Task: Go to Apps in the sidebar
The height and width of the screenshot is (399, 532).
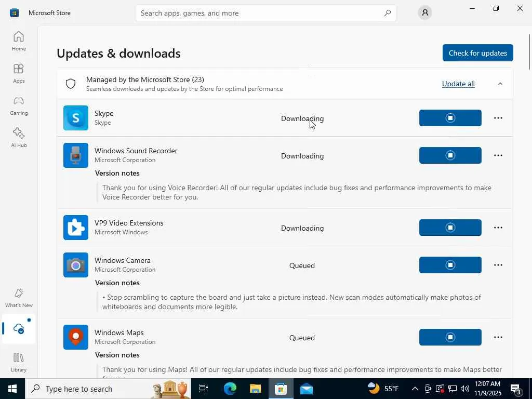Action: point(19,73)
